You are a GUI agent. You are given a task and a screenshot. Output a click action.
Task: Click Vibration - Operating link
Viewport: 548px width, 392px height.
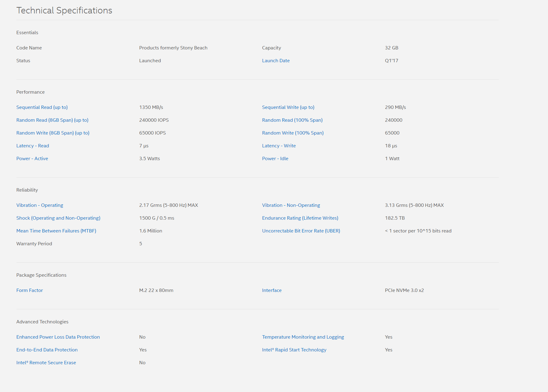click(40, 205)
